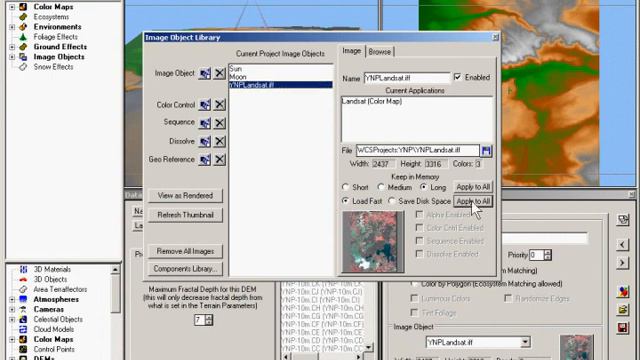
Task: Click Cameras icon in lower tree
Action: pos(23,309)
